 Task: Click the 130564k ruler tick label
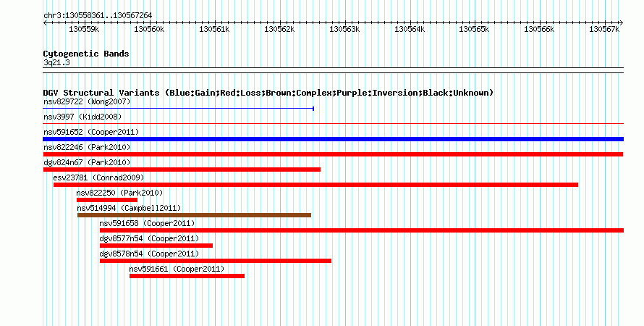(x=410, y=29)
